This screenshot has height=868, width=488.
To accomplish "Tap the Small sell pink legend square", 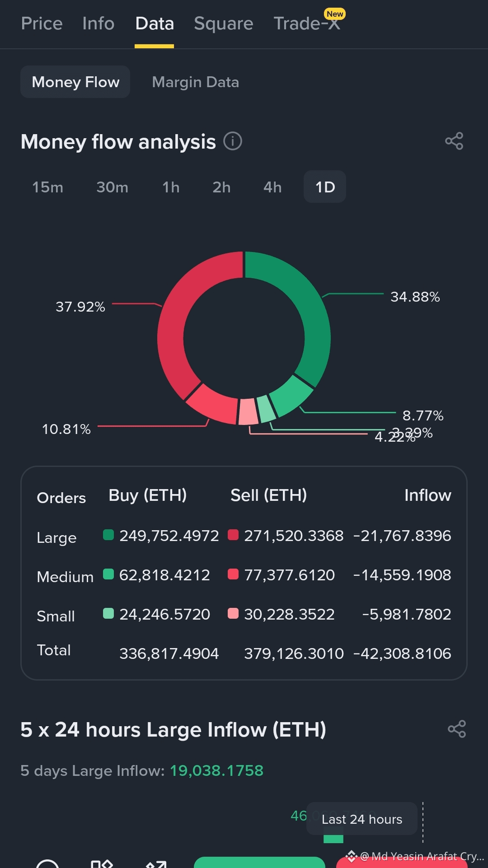I will [x=233, y=613].
